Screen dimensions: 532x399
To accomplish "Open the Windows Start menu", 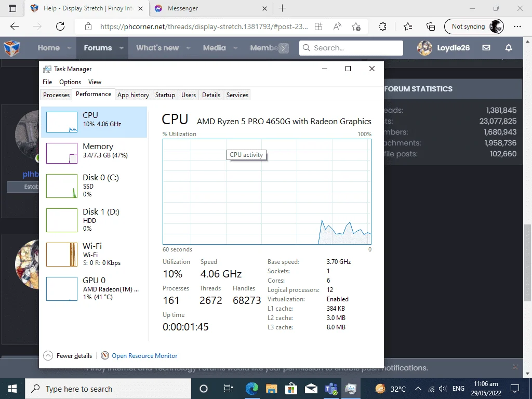I will (x=12, y=389).
